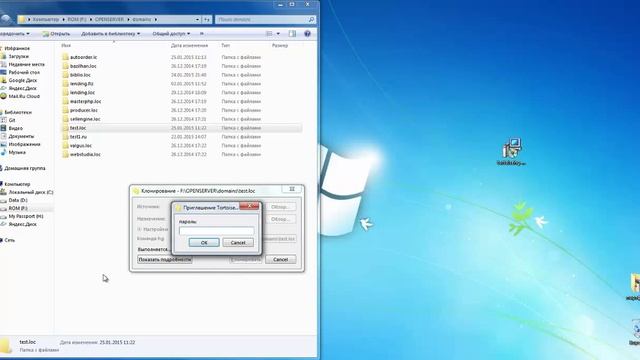640x360 pixels.
Task: Click Cancel button in Клонирование dialog
Action: pos(280,260)
